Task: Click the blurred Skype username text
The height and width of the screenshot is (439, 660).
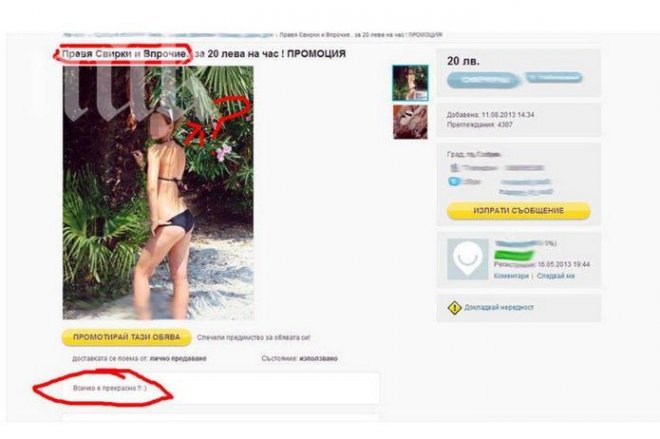Action: 525,182
